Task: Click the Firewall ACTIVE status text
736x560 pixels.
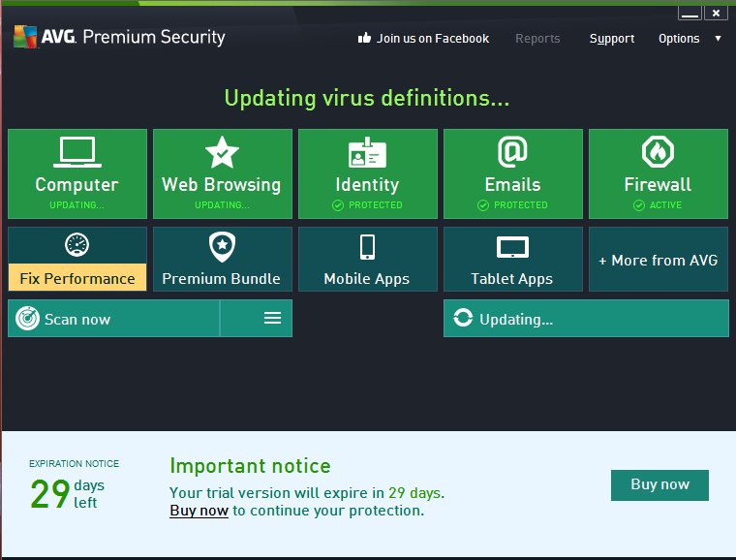Action: tap(665, 205)
